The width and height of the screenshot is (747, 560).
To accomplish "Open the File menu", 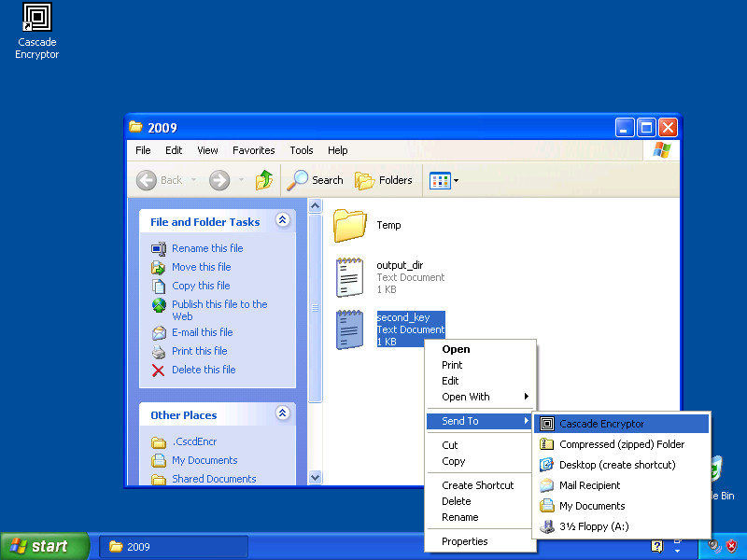I will point(143,150).
